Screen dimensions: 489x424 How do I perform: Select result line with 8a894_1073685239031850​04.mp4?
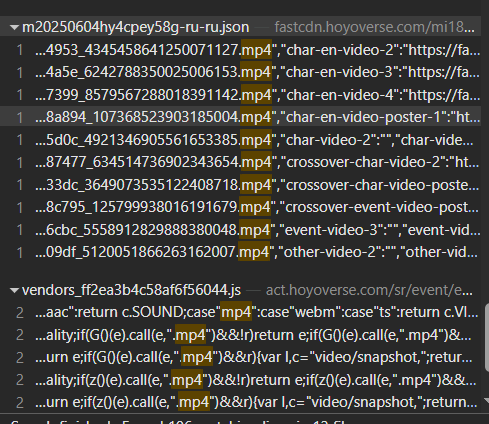pyautogui.click(x=240, y=117)
